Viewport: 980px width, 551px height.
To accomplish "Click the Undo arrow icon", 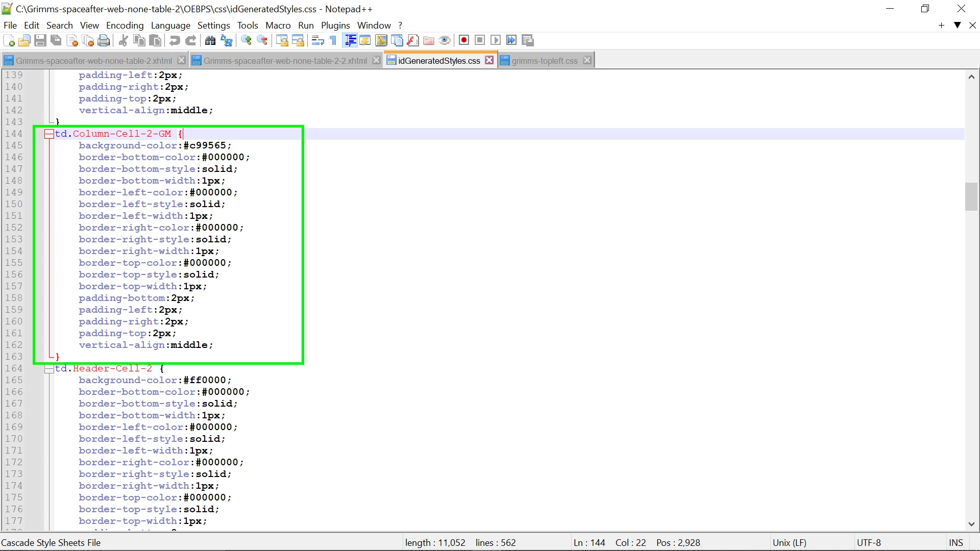I will [x=175, y=41].
